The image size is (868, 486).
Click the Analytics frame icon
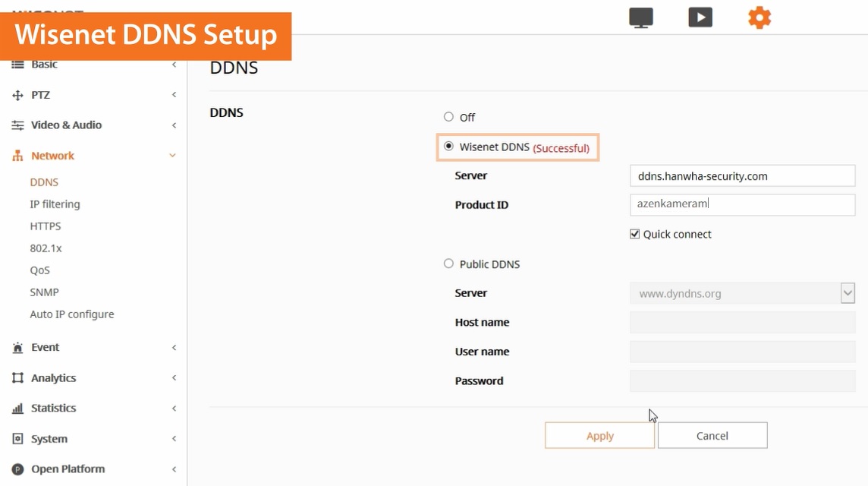tap(17, 378)
